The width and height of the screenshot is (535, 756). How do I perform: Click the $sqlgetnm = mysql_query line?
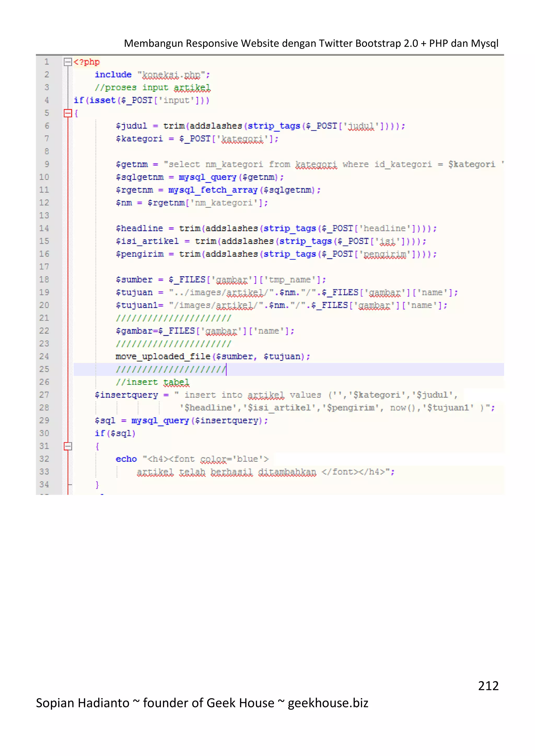pos(200,177)
